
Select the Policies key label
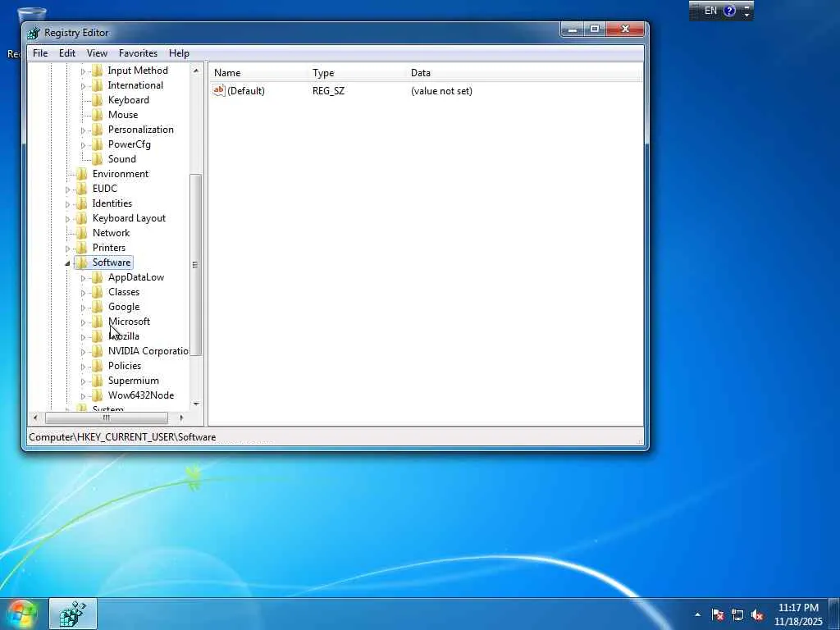pos(125,365)
